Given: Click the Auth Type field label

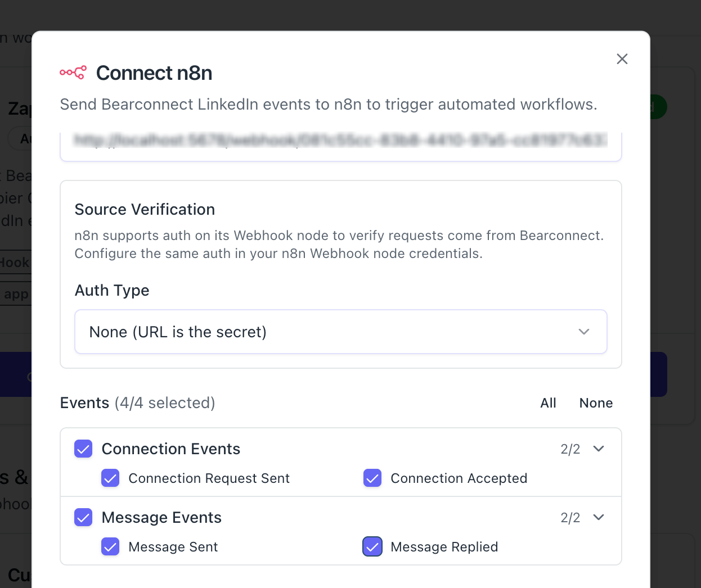Looking at the screenshot, I should click(x=112, y=290).
